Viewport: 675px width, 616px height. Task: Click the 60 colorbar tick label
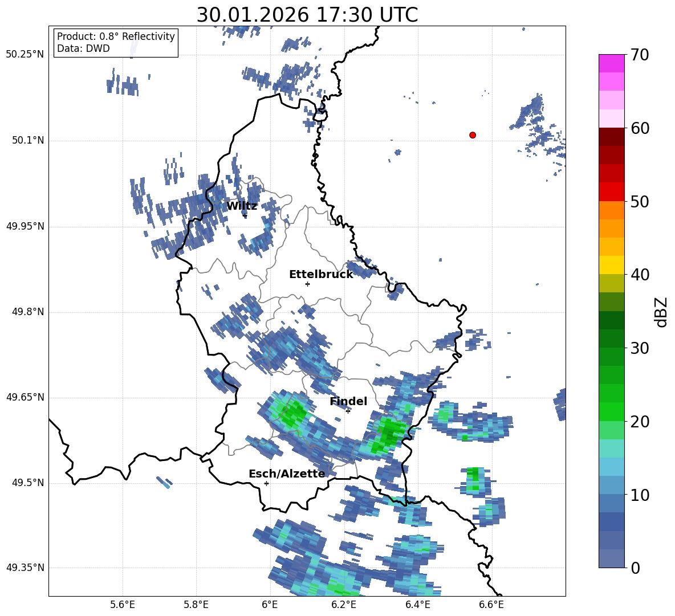pos(640,128)
